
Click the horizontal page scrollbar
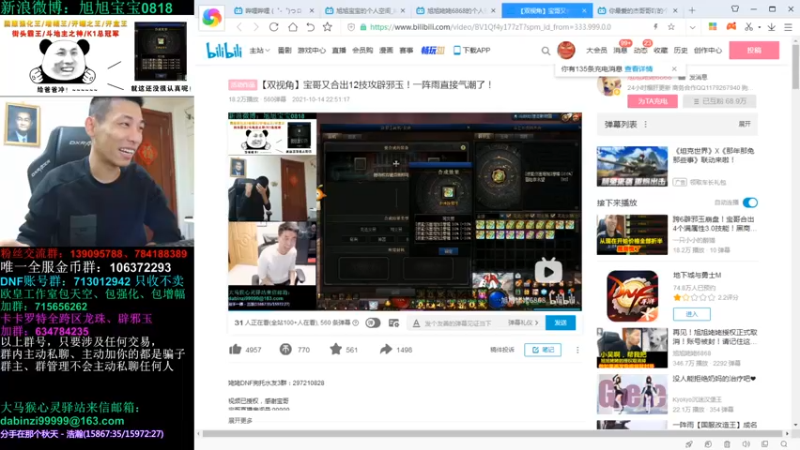pos(492,434)
